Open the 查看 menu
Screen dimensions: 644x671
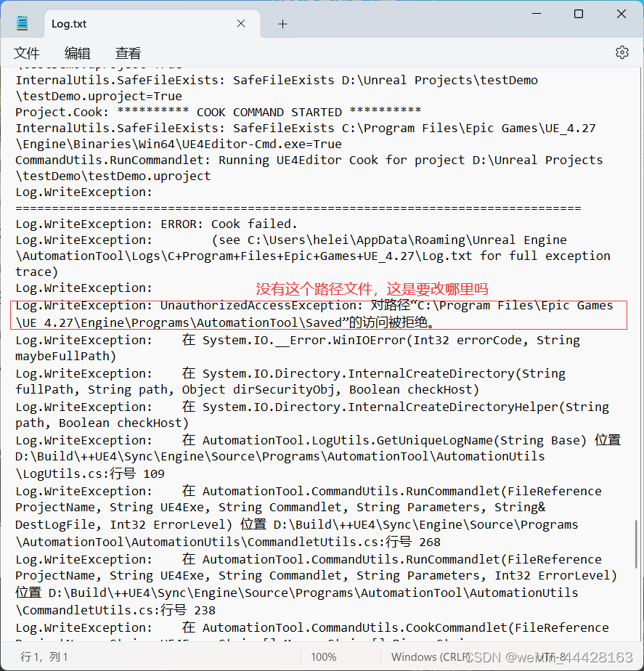(129, 53)
